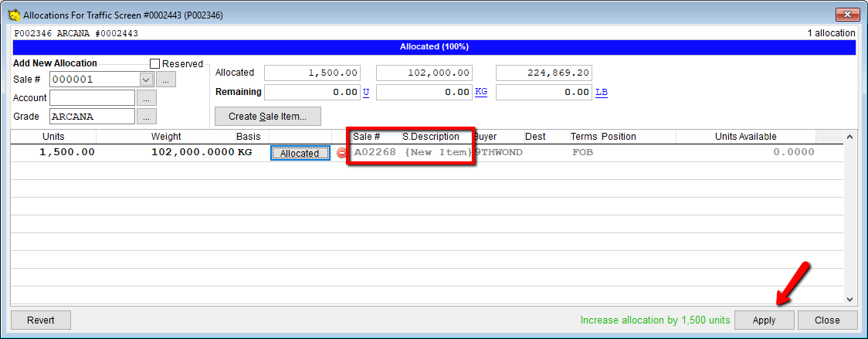
Task: Click the Units Available column header
Action: pos(745,136)
